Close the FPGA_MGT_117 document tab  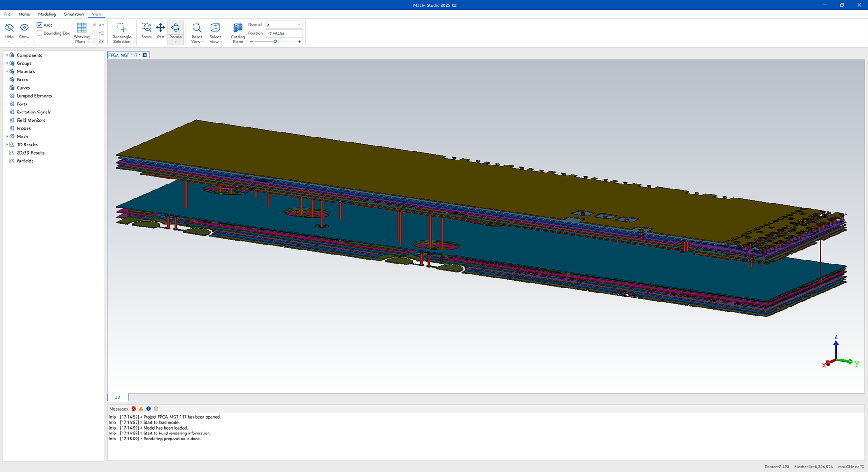pos(145,55)
